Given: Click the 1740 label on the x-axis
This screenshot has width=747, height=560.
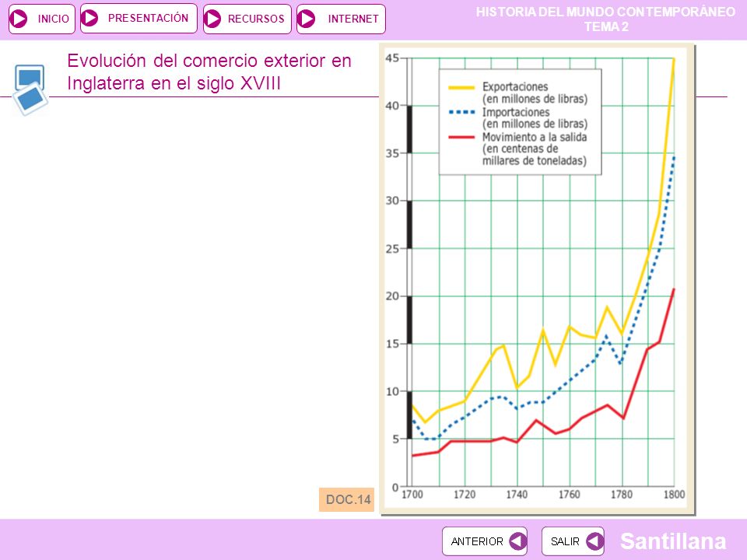Looking at the screenshot, I should [x=517, y=495].
